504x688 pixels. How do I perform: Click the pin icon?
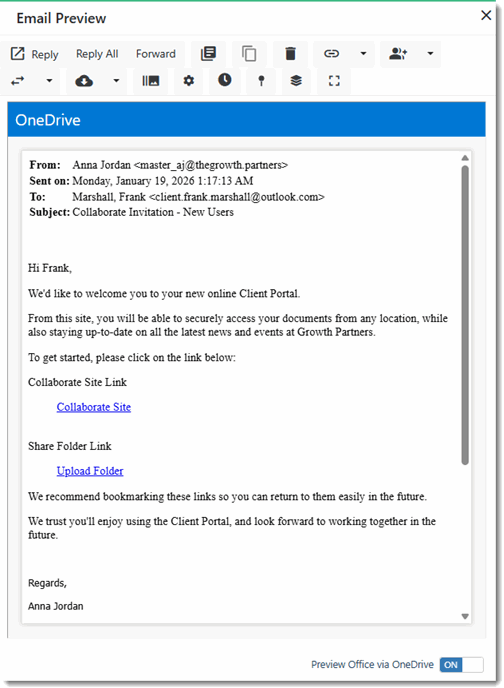tap(261, 81)
